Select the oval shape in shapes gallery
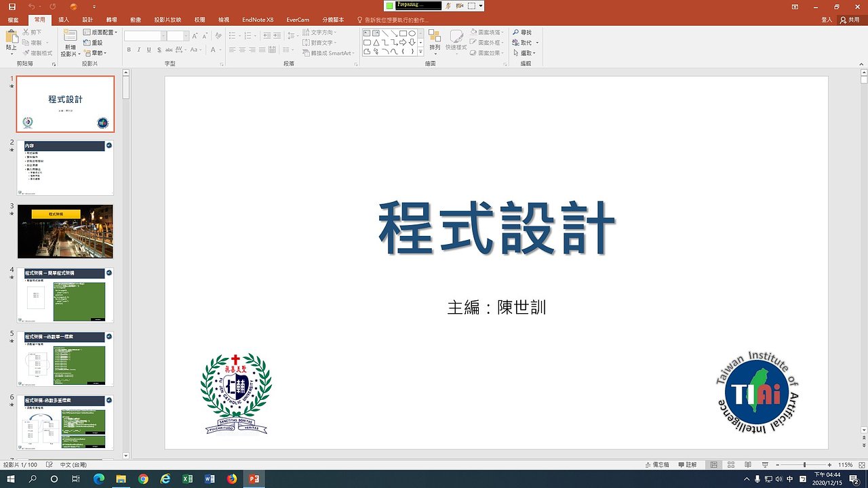Image resolution: width=868 pixels, height=488 pixels. [412, 33]
